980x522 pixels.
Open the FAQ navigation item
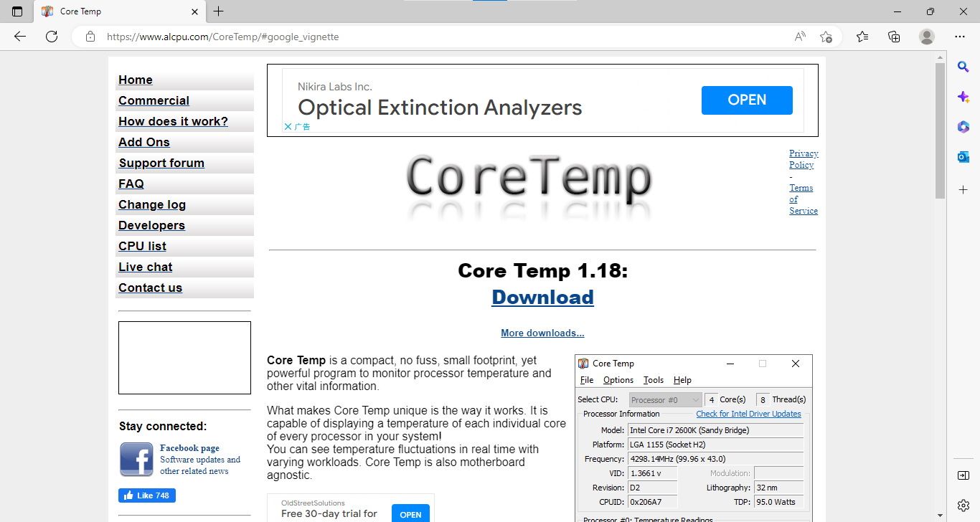coord(131,184)
